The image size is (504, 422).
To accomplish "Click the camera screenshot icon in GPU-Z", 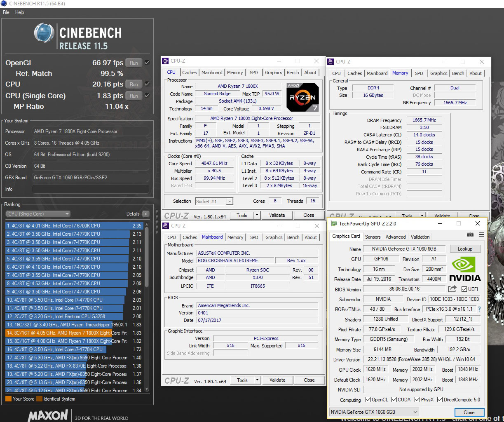I will click(x=470, y=234).
